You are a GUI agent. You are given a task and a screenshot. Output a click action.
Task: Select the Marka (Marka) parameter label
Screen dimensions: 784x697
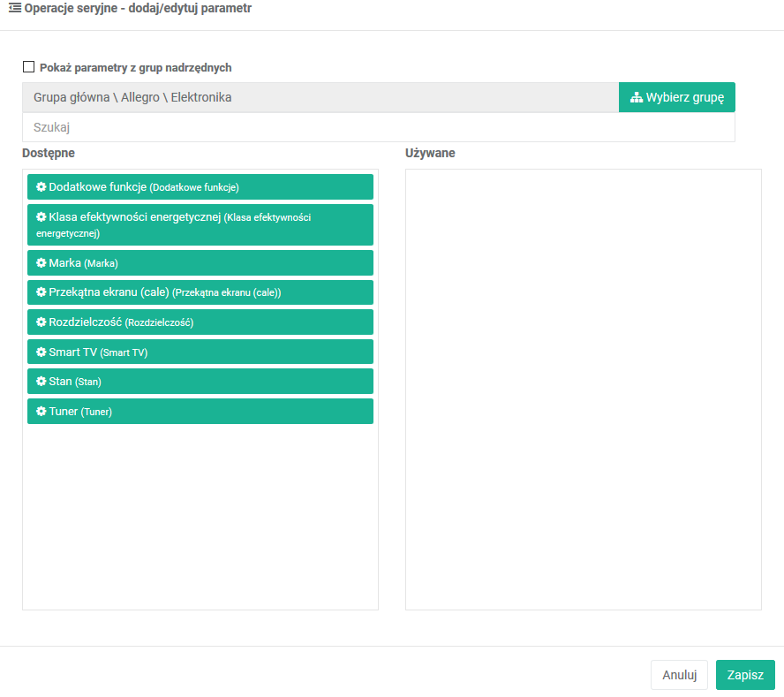tap(84, 263)
